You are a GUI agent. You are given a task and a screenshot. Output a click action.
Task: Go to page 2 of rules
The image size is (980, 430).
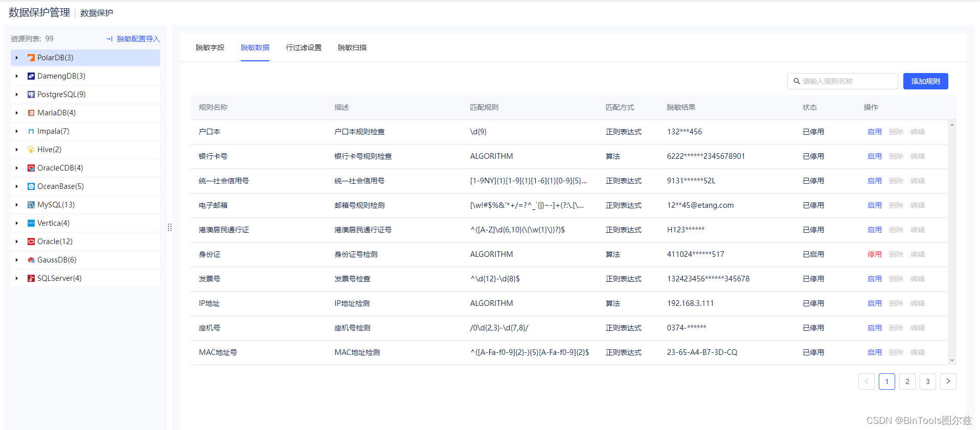pos(907,381)
